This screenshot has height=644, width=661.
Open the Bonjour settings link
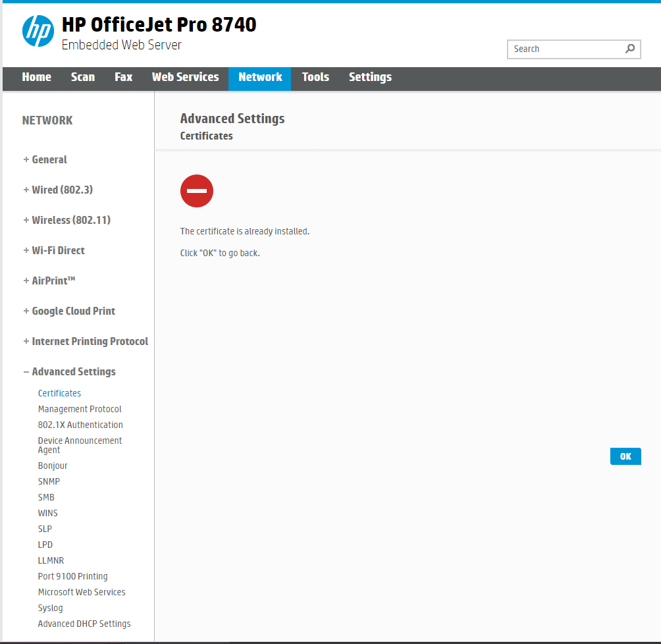pyautogui.click(x=53, y=466)
